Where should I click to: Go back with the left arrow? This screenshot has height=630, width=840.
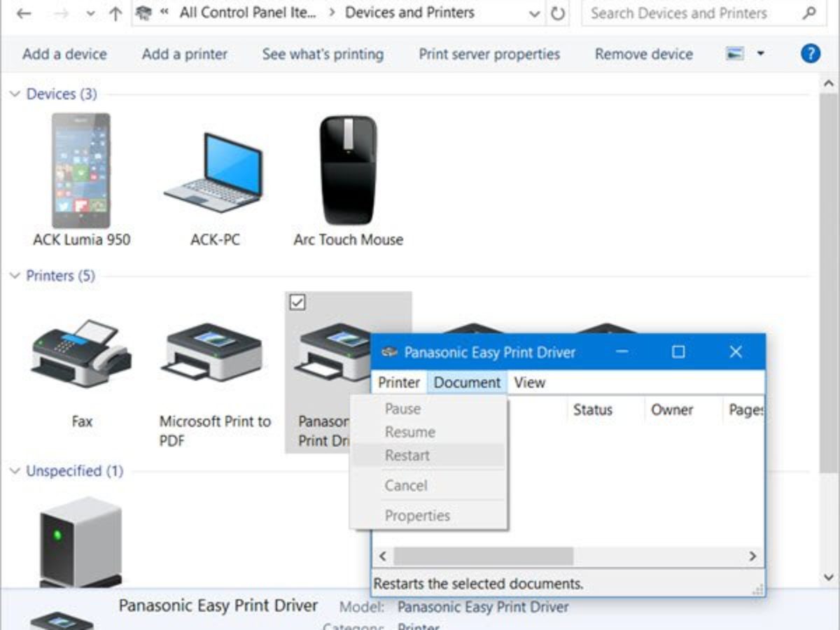tap(23, 13)
